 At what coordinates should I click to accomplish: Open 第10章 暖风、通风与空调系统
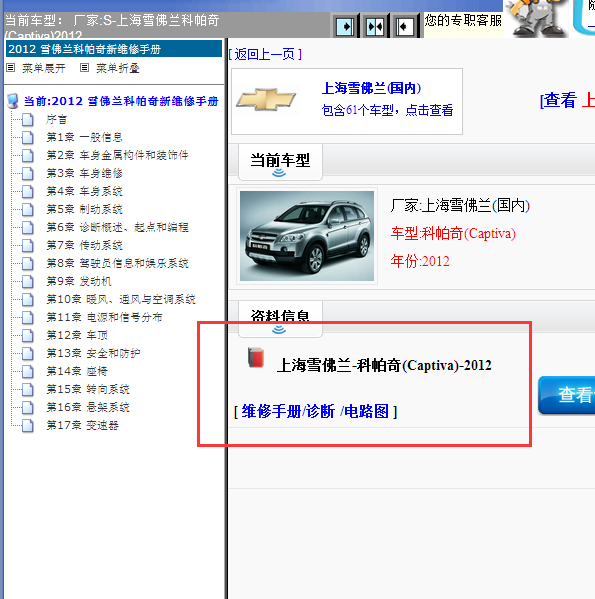click(121, 300)
